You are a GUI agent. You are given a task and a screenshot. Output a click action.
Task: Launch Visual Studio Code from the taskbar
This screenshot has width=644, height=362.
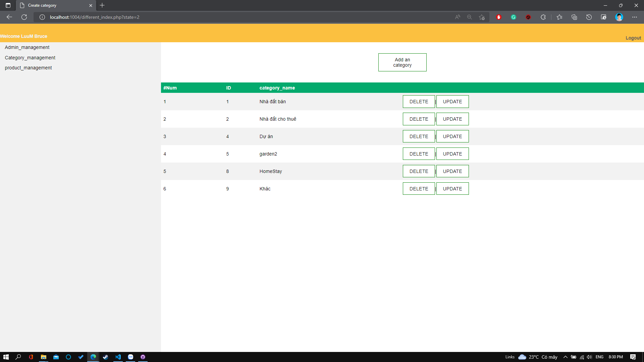coord(118,357)
